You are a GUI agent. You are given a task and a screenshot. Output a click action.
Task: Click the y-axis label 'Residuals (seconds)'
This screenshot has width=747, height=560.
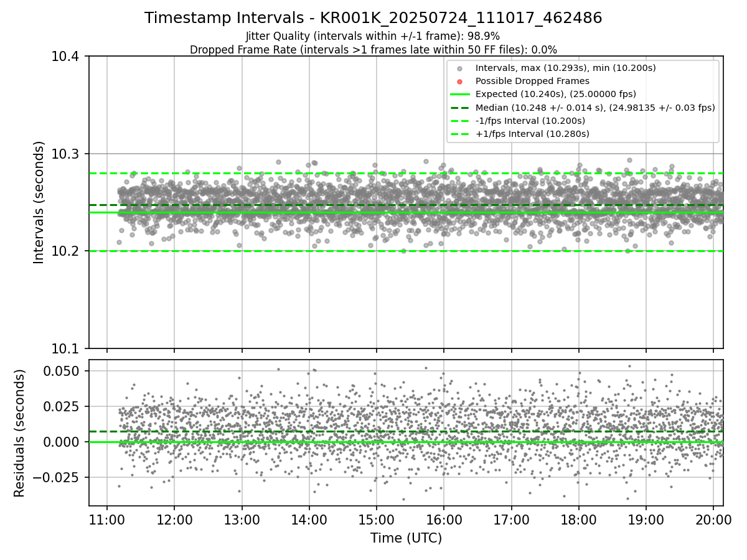(19, 433)
